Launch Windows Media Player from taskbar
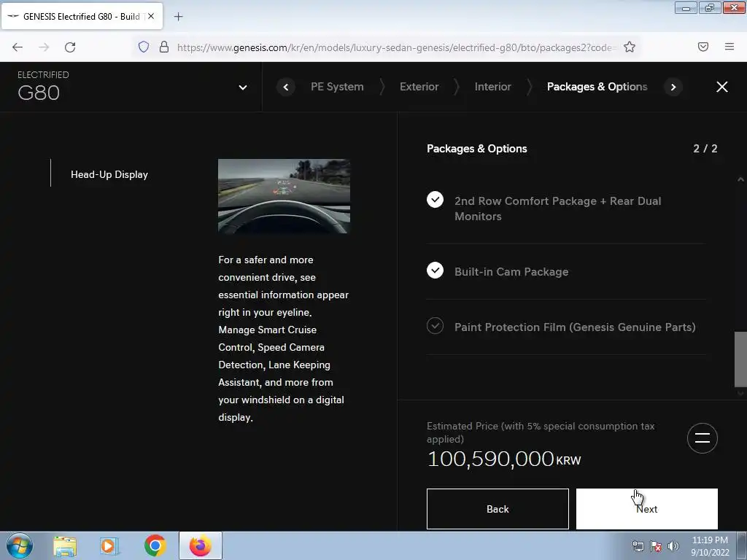 point(109,545)
